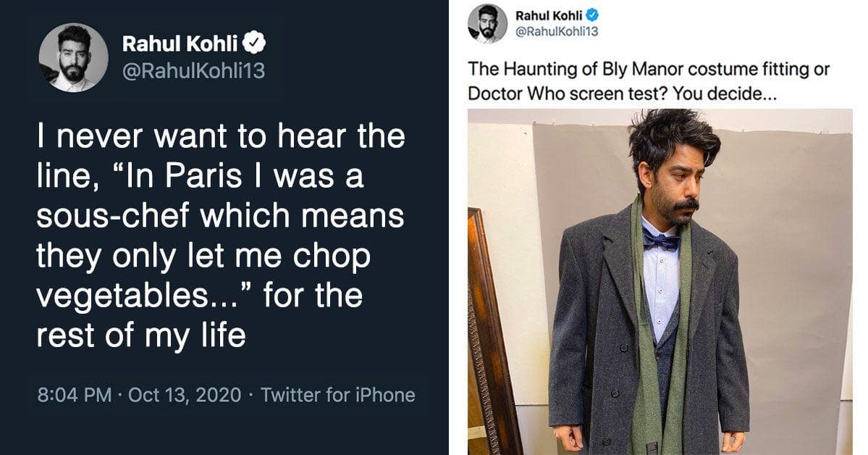Click the Doctor Who screen test text line
This screenshot has height=455, width=868.
tap(621, 93)
